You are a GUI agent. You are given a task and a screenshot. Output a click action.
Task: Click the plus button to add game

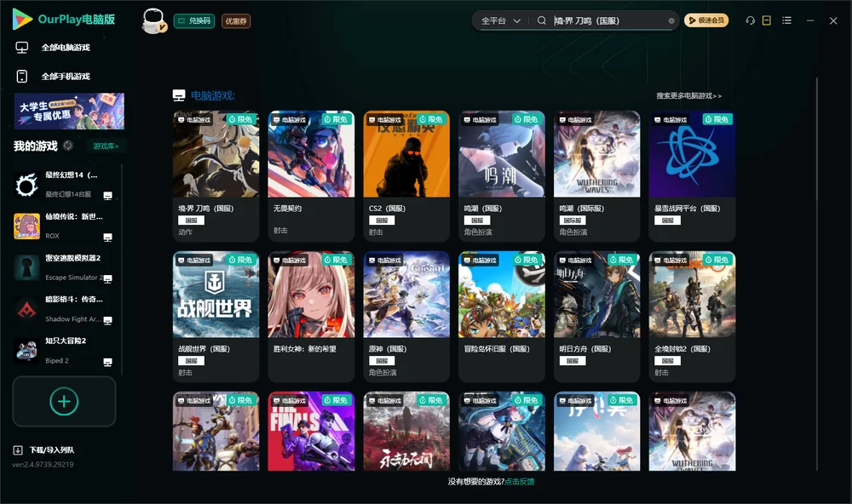(x=64, y=401)
